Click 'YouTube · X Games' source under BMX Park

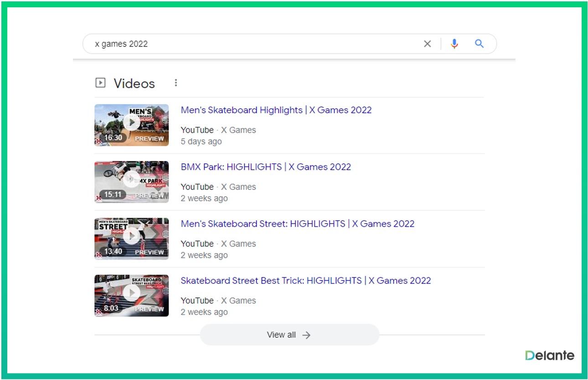218,187
